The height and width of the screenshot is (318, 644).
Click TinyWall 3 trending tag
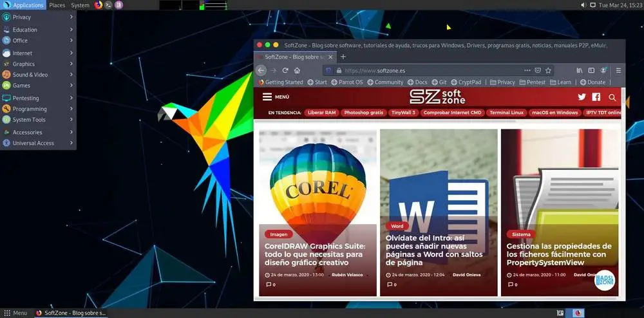(403, 113)
